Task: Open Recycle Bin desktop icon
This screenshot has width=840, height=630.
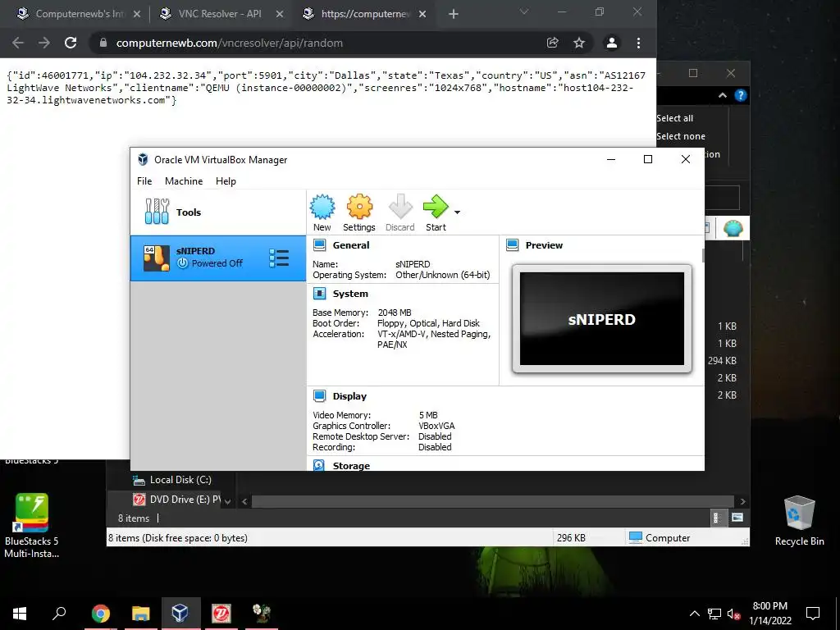Action: click(x=799, y=521)
